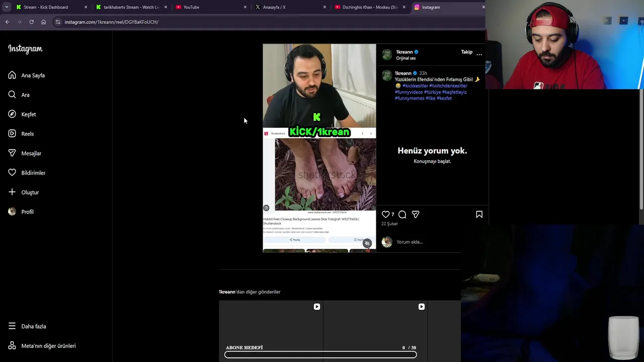Click Orijinal ses audio link

406,58
